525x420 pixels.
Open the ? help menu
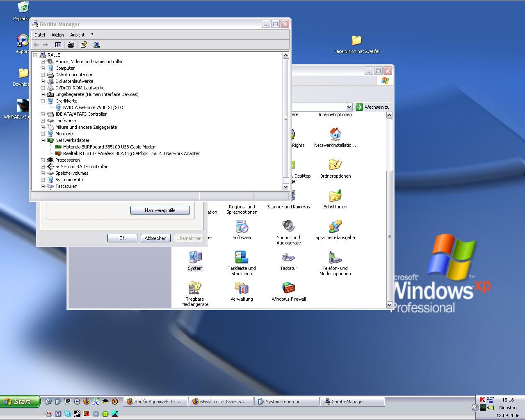tap(92, 35)
